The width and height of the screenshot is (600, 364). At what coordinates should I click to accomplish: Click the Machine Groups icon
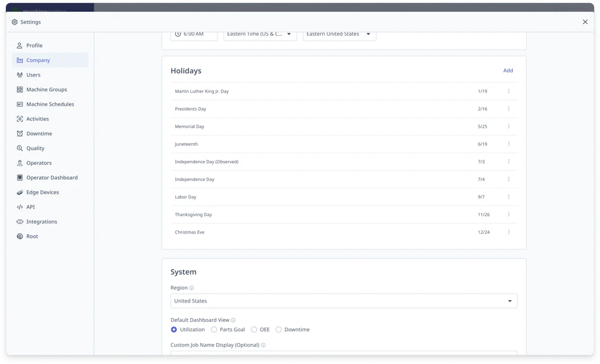coord(20,90)
